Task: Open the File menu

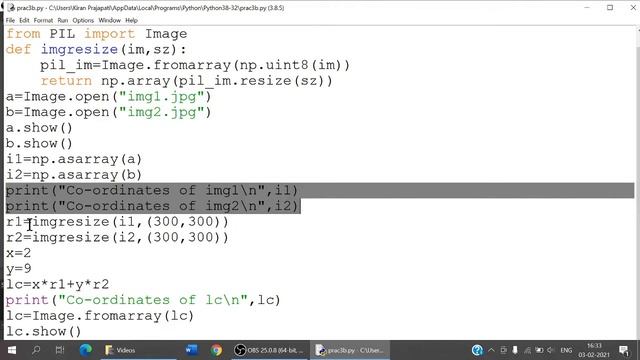Action: click(x=10, y=20)
